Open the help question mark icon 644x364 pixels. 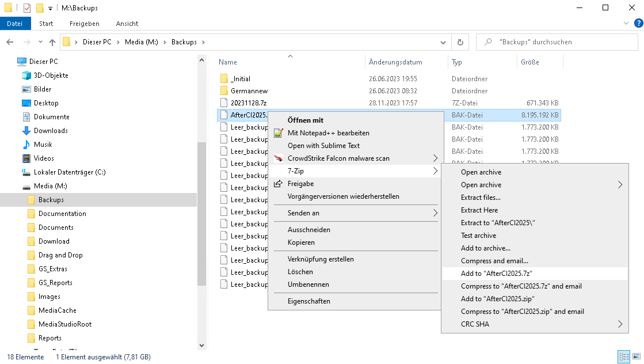[638, 24]
